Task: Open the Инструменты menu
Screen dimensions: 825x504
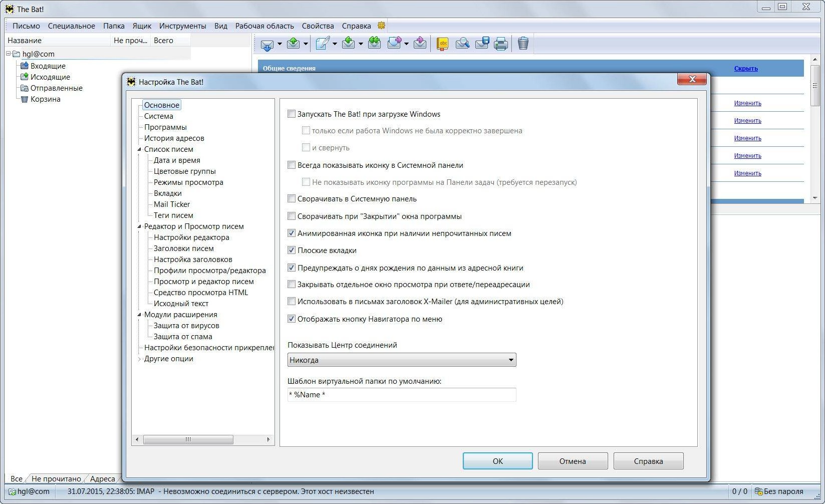Action: [183, 26]
